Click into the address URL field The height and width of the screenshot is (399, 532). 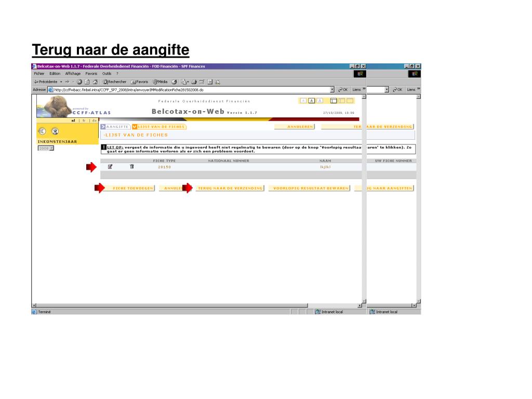tap(192, 90)
